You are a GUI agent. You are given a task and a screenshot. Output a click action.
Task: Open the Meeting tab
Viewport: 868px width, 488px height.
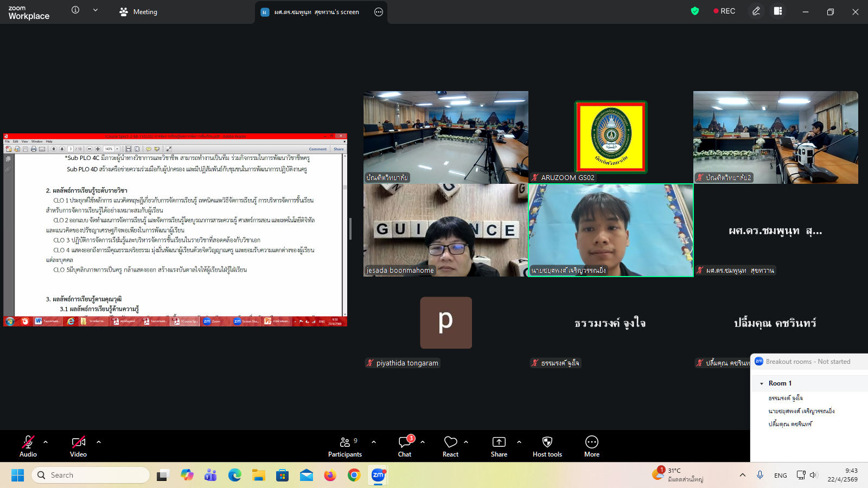tap(139, 12)
